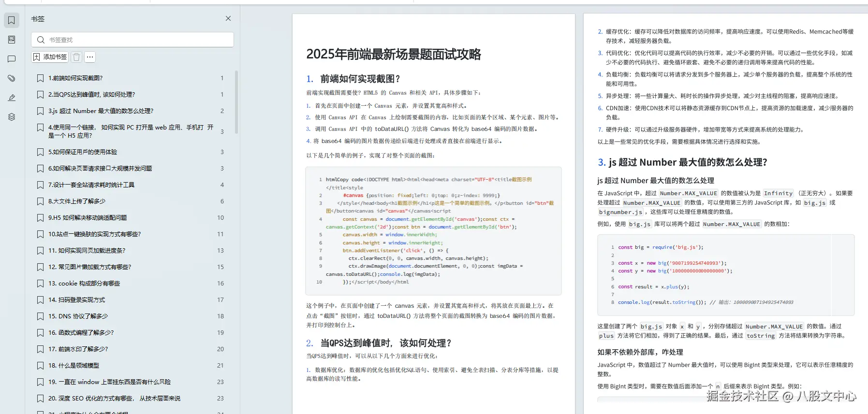Click the big.js code example block

(726, 275)
